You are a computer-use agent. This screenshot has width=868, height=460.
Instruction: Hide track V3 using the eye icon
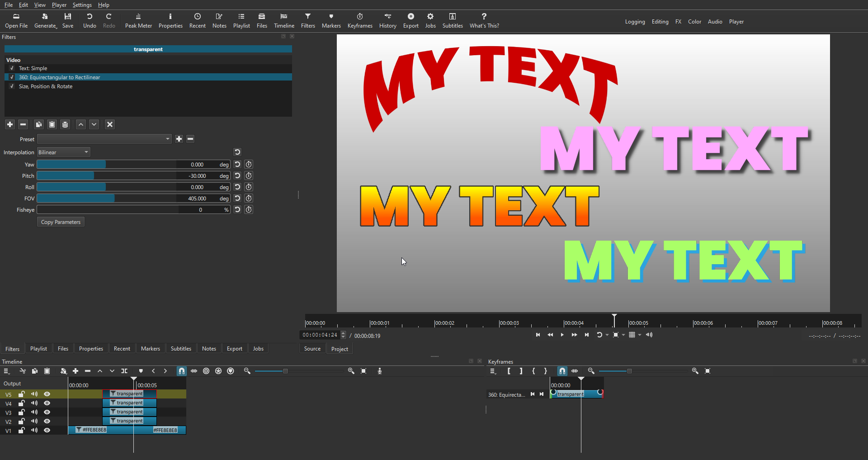tap(47, 413)
